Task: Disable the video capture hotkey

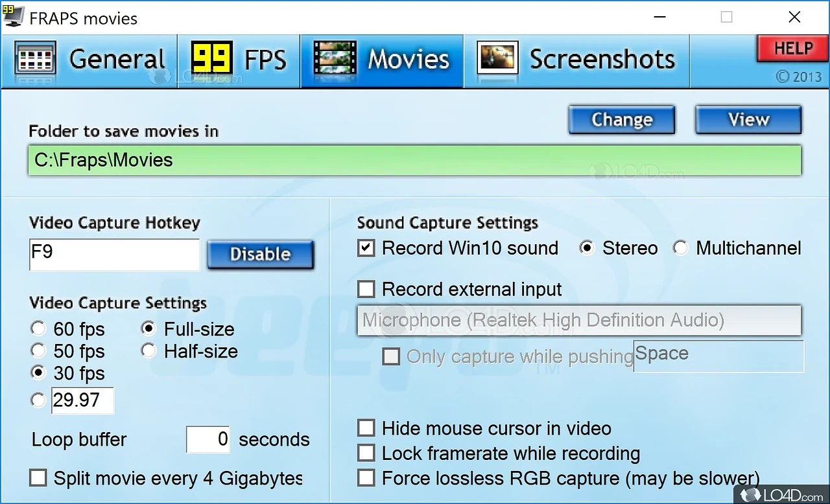Action: 261,255
